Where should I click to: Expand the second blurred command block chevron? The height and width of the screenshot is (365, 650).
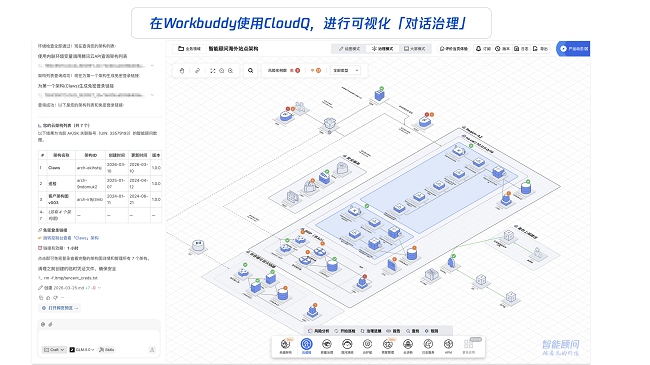pos(152,95)
